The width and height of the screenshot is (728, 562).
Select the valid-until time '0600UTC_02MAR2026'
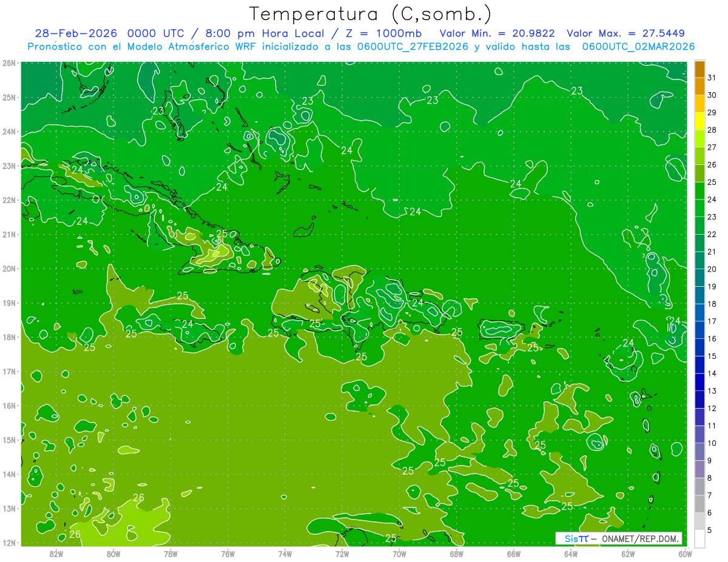638,47
